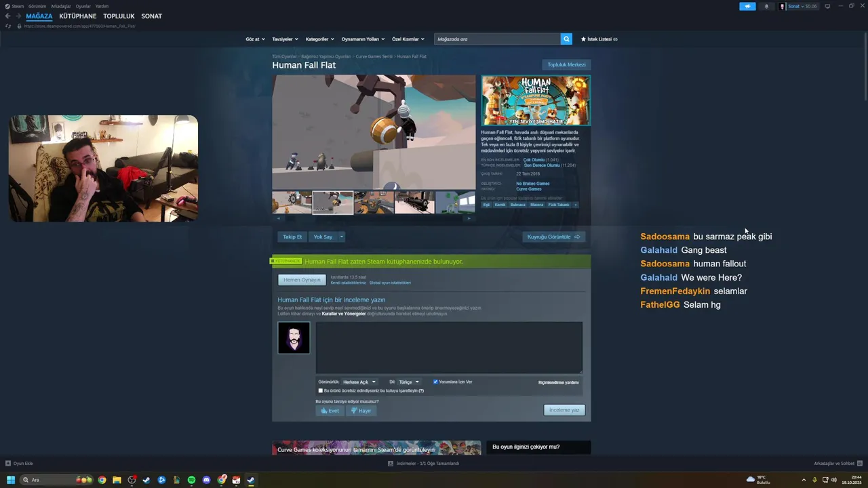
Task: Click the reviewer avatar image
Action: (294, 338)
